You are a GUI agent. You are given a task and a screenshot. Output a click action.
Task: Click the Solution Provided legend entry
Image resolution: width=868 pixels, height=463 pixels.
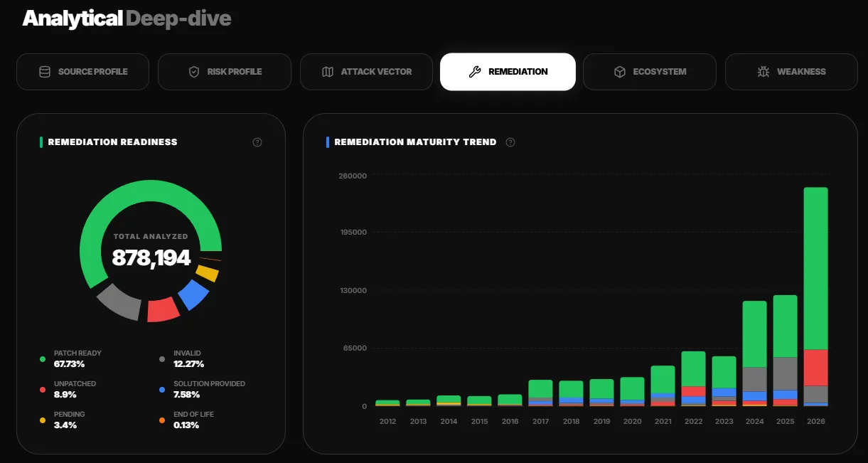(203, 390)
